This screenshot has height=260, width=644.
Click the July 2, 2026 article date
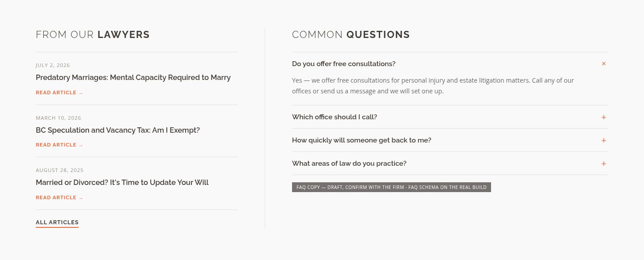[x=53, y=65]
